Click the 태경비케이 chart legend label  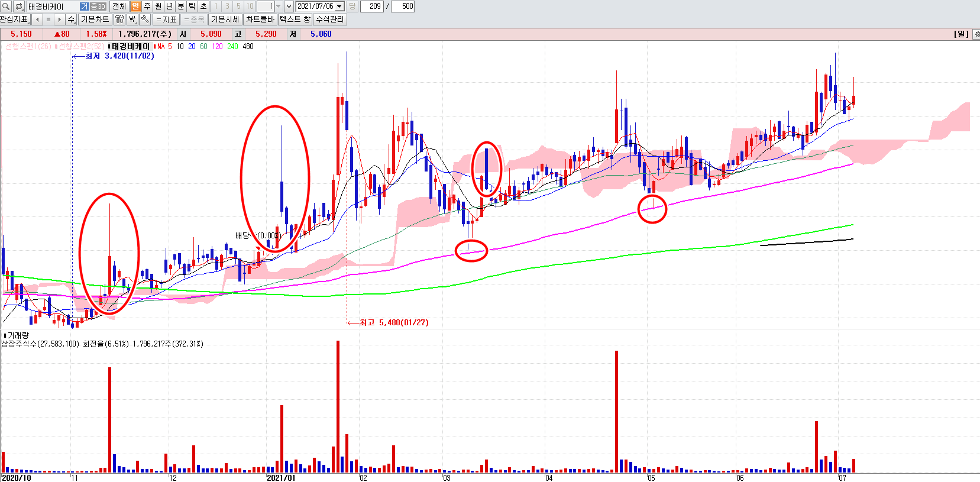pos(131,47)
